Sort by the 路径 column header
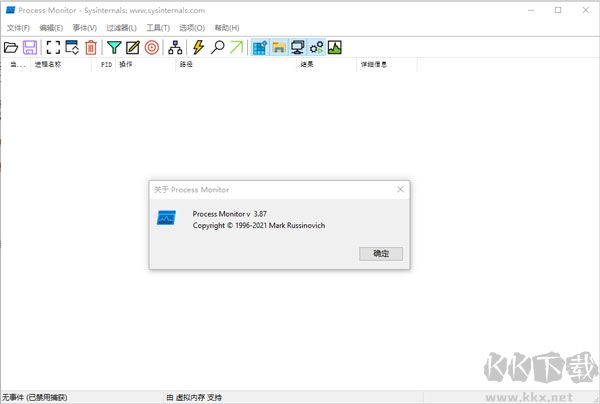The height and width of the screenshot is (404, 600). (x=236, y=64)
